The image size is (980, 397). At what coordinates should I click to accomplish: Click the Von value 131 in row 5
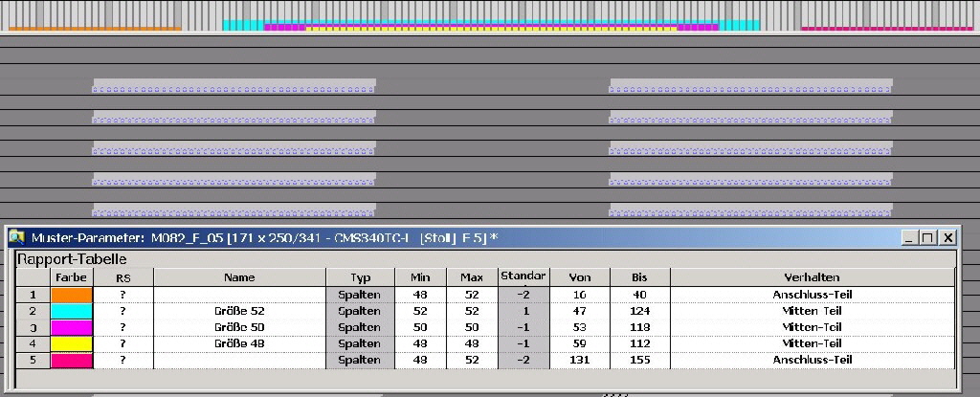click(x=581, y=360)
